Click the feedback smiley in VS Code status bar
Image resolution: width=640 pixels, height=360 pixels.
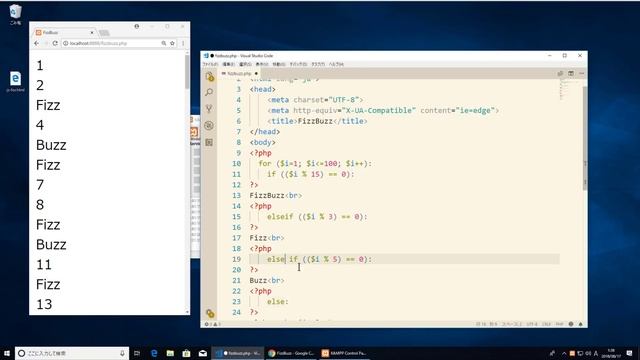coord(571,324)
